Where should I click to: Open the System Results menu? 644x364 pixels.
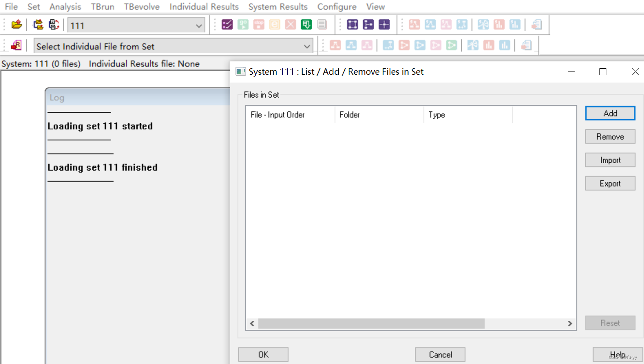tap(278, 7)
